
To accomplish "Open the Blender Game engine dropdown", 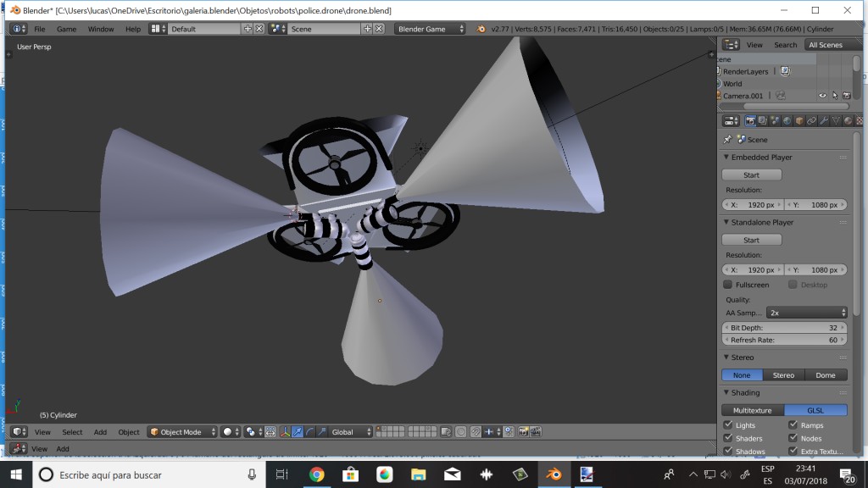I will point(428,26).
